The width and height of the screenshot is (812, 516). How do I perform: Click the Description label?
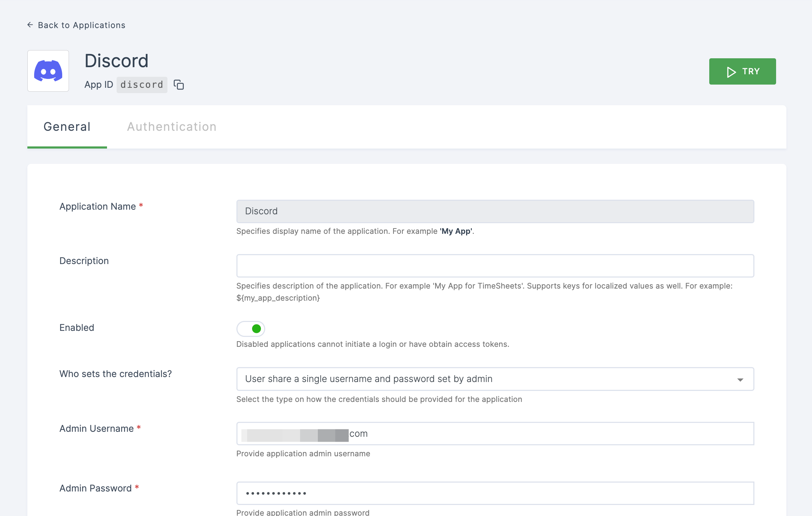click(84, 261)
